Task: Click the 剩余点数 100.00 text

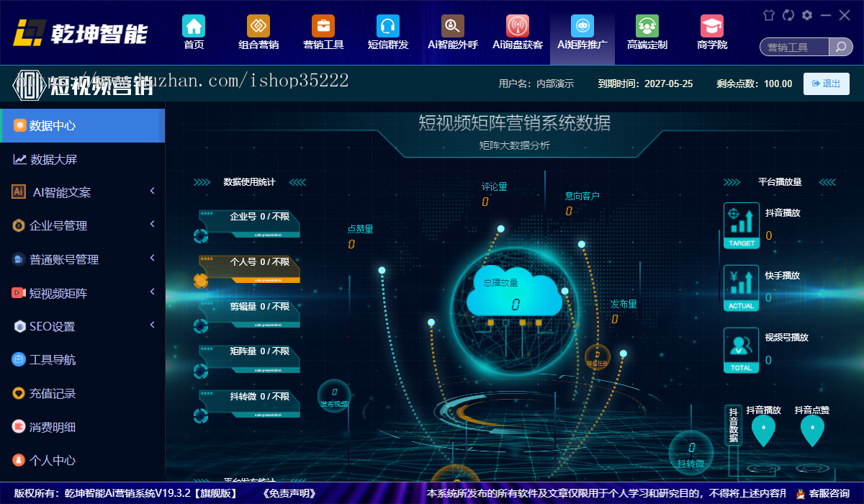Action: pos(755,84)
